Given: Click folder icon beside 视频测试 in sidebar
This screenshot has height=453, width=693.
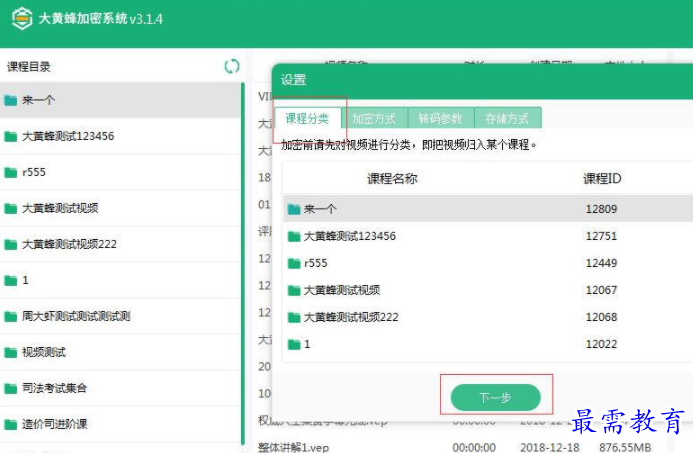Looking at the screenshot, I should click(10, 352).
